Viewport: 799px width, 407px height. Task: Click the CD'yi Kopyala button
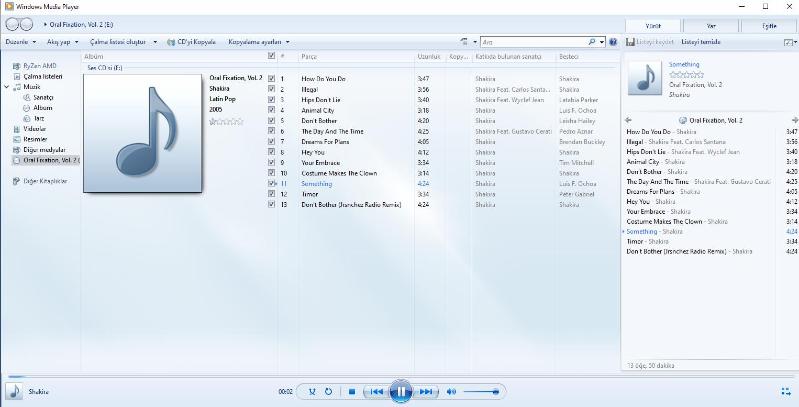coord(192,42)
